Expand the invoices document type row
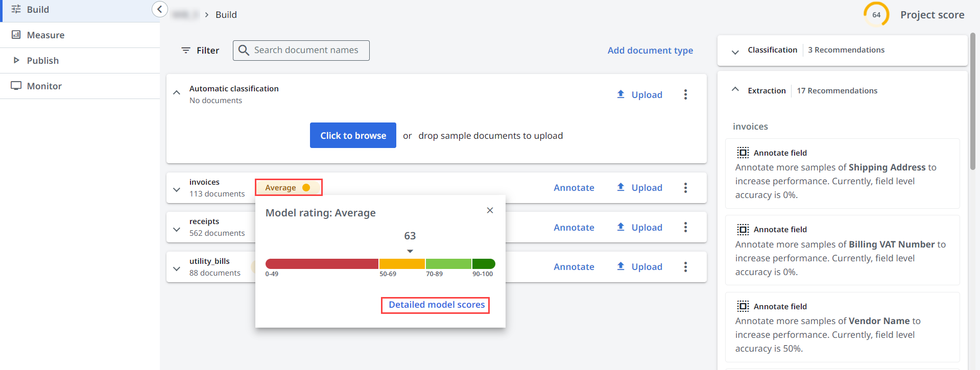This screenshot has width=980, height=370. click(177, 189)
